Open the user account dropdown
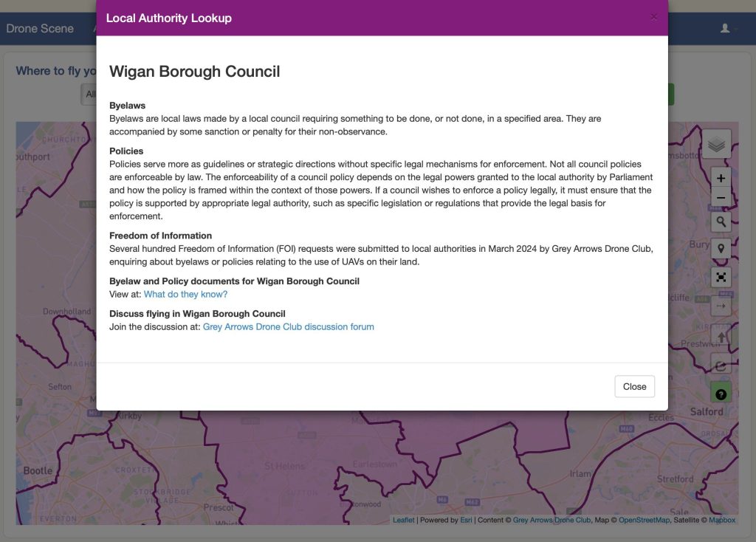756x542 pixels. 728,29
